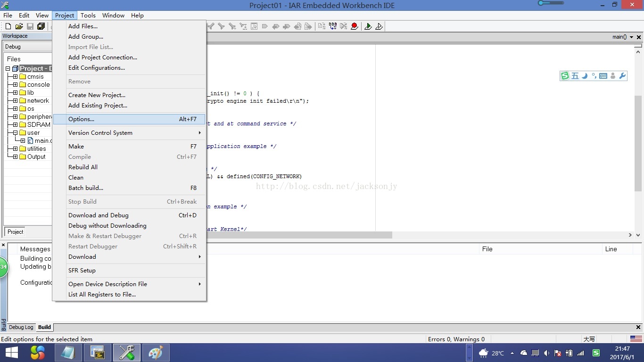Screen dimensions: 644x362
Task: Expand the network folder node
Action: pos(16,101)
